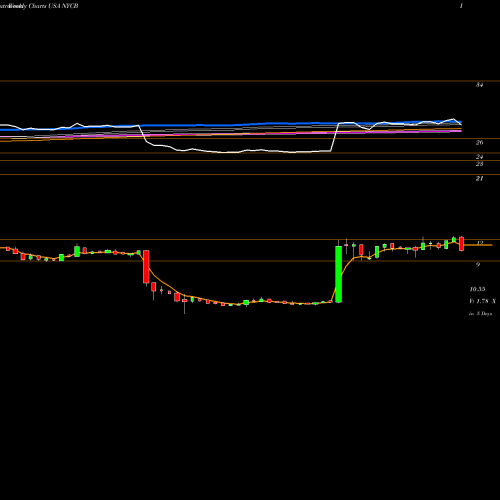Click the chart title ending in 'USA NYCB'
500x500 pixels.
39,6
